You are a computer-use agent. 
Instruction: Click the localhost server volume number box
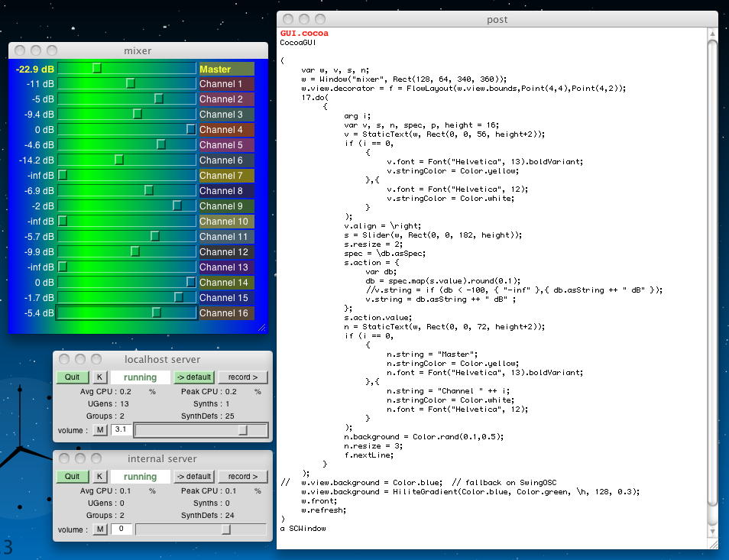(x=121, y=430)
